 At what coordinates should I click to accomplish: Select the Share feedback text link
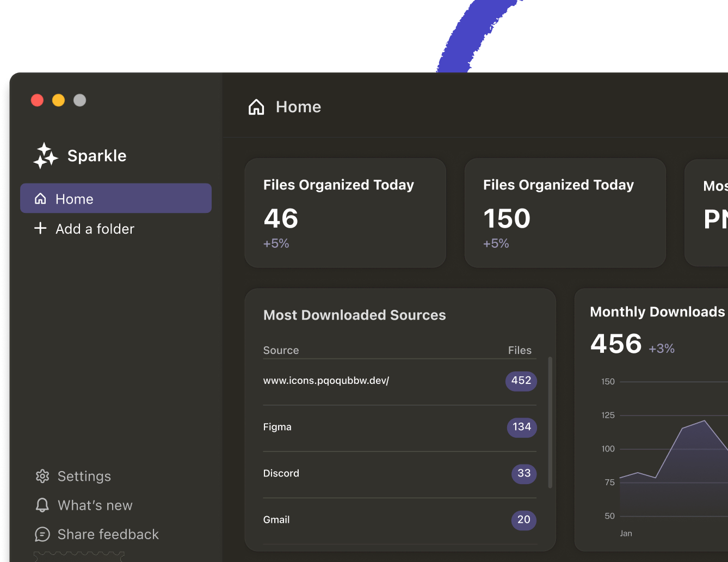coord(108,535)
